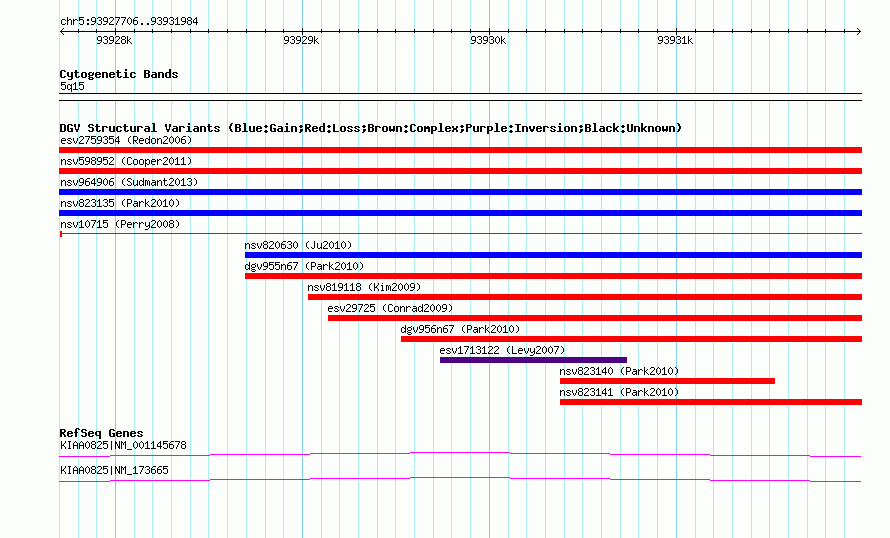This screenshot has height=538, width=890.
Task: Open variant label nsv964906 (Sudmant2013)
Action: (x=129, y=182)
